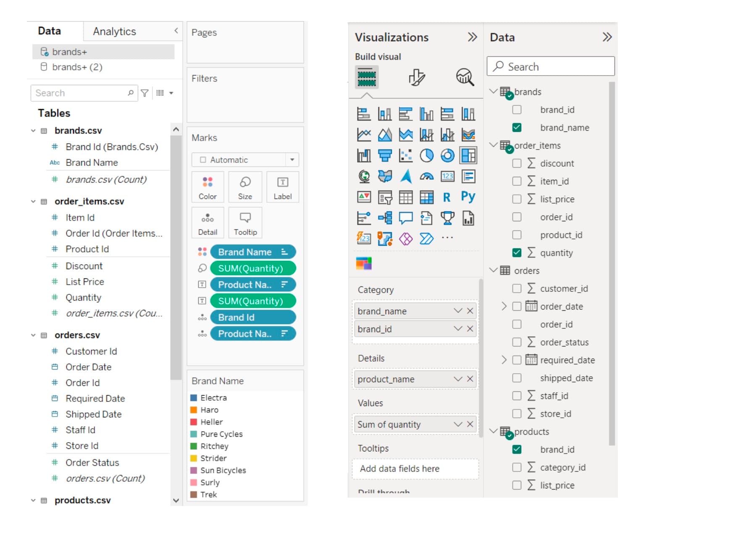This screenshot has width=756, height=540.
Task: Switch to the Analytics tab
Action: click(114, 31)
